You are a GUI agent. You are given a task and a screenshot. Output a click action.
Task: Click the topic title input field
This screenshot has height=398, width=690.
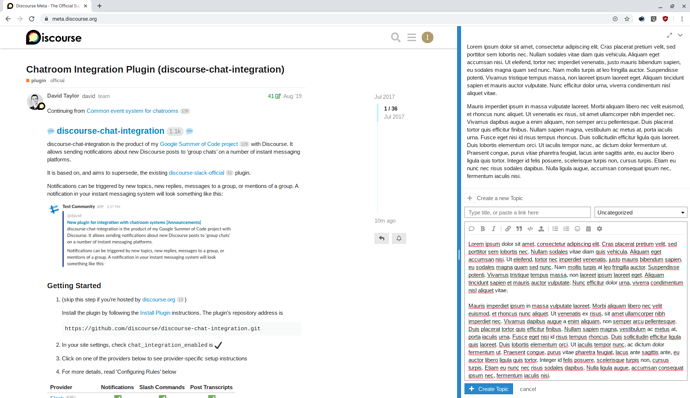tap(527, 212)
